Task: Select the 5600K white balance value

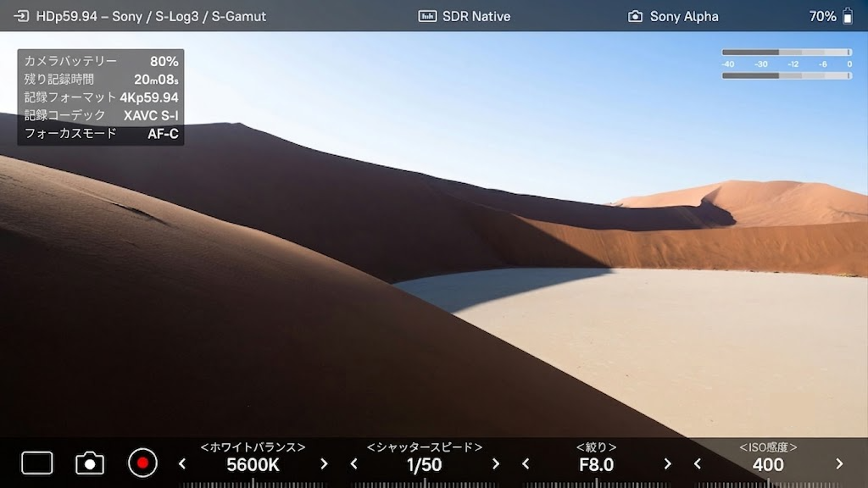Action: click(x=253, y=465)
